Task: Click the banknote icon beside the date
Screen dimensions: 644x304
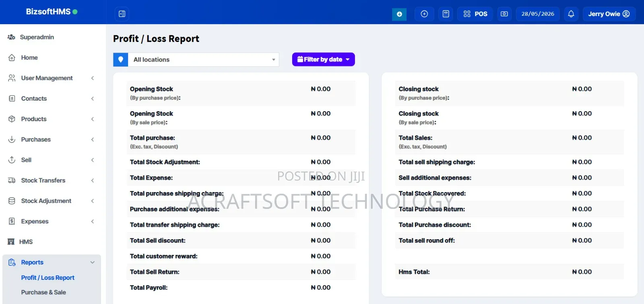Action: click(x=504, y=14)
